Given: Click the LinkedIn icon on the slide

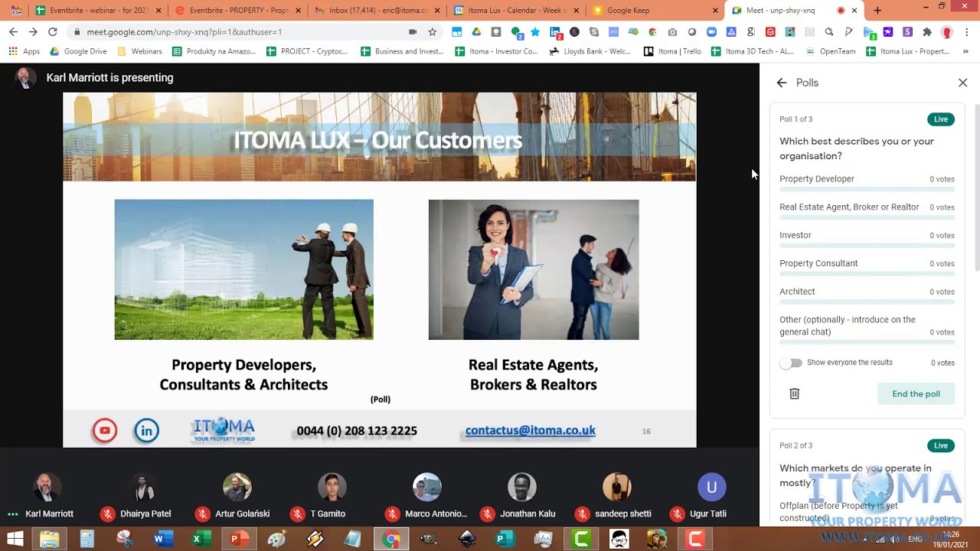Looking at the screenshot, I should pos(146,431).
